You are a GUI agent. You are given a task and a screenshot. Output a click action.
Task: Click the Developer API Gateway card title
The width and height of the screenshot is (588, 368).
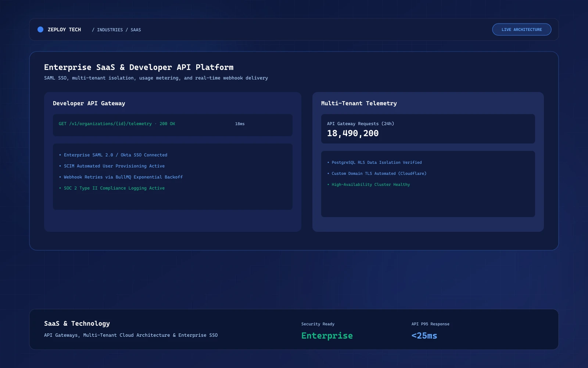pyautogui.click(x=89, y=103)
